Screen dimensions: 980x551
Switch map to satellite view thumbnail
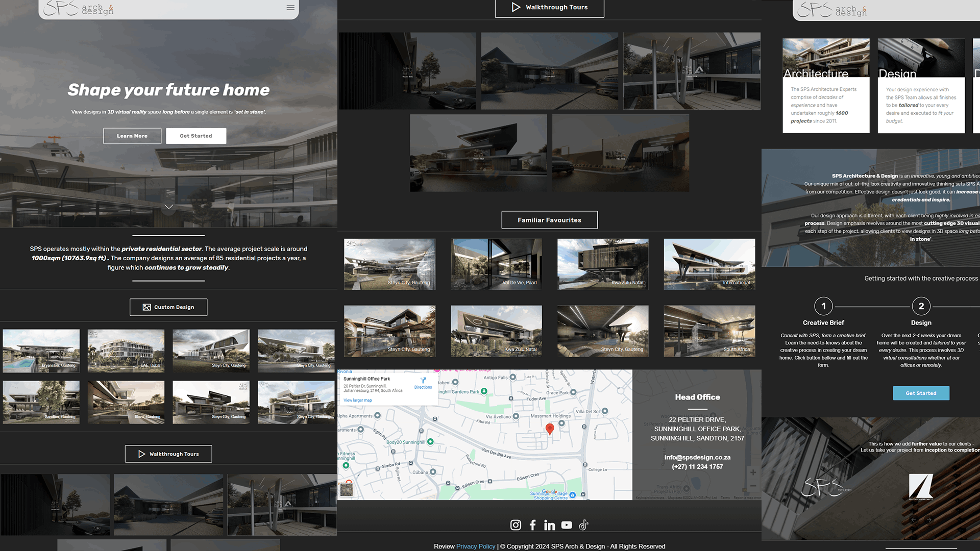[347, 489]
